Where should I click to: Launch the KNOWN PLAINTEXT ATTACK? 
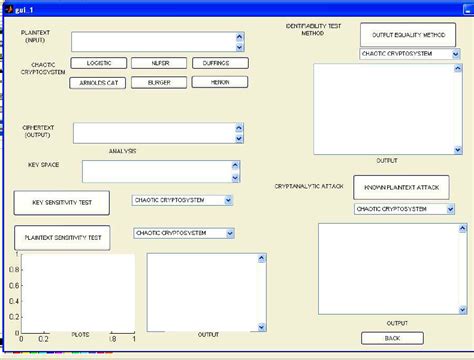point(401,187)
